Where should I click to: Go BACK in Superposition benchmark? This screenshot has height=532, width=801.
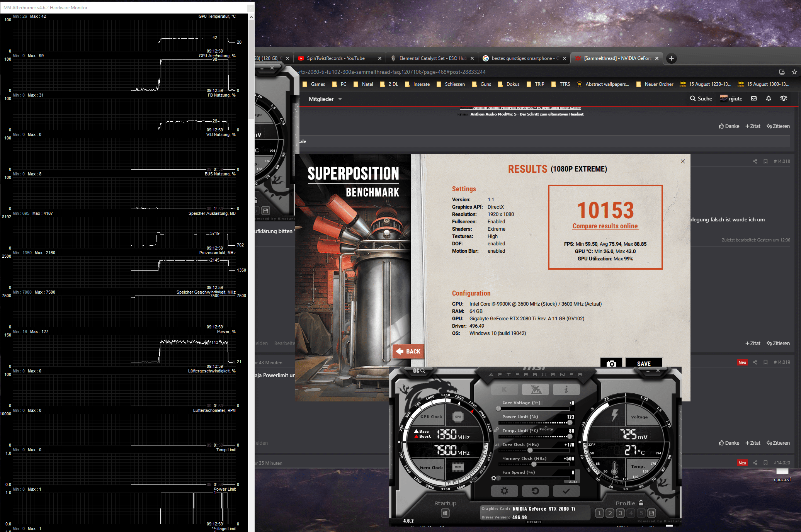point(408,351)
